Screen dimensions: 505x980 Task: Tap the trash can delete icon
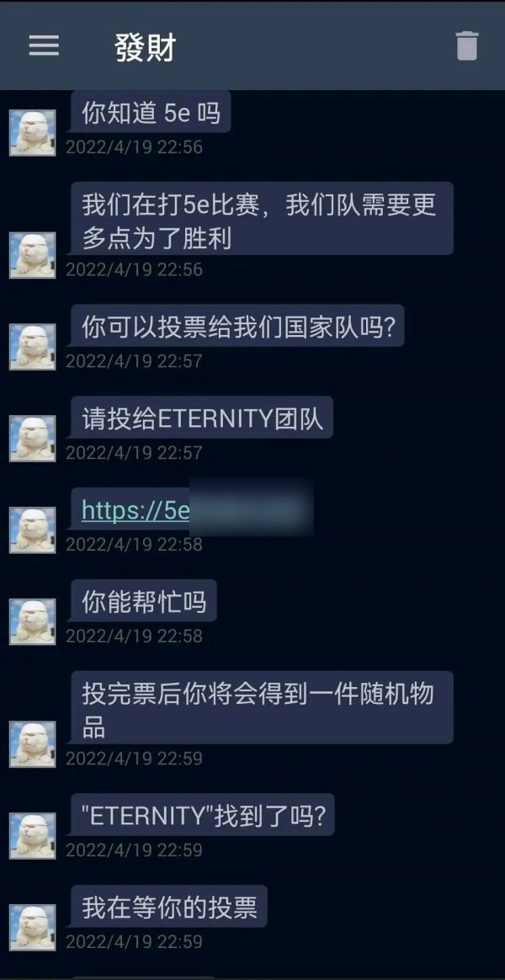point(467,45)
